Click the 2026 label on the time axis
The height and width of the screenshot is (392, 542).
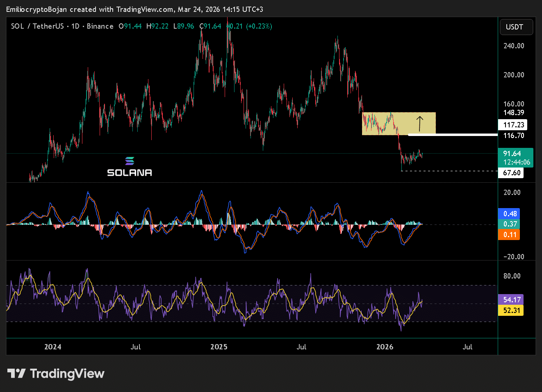pos(385,347)
